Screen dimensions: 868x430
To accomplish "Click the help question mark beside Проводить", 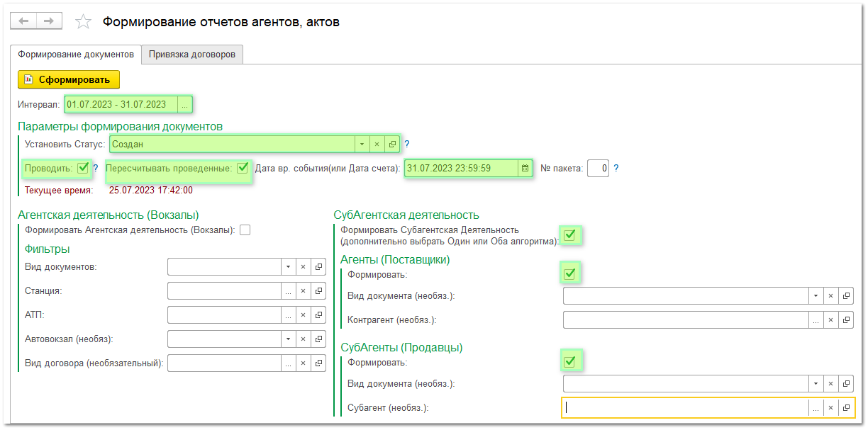I will (96, 169).
